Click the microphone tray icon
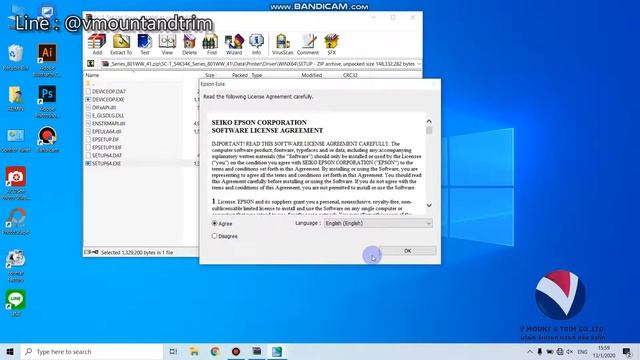Screen dimensions: 640x360 click(x=540, y=351)
